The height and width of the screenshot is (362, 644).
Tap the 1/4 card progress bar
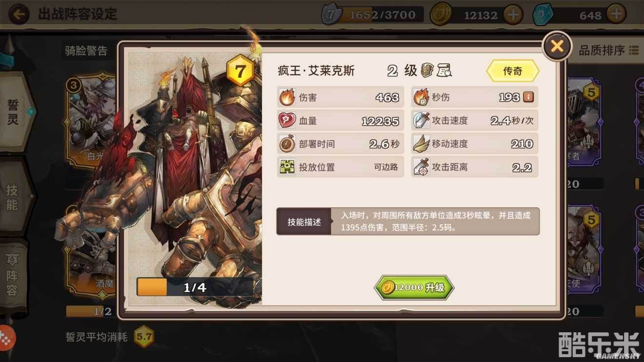click(x=195, y=287)
